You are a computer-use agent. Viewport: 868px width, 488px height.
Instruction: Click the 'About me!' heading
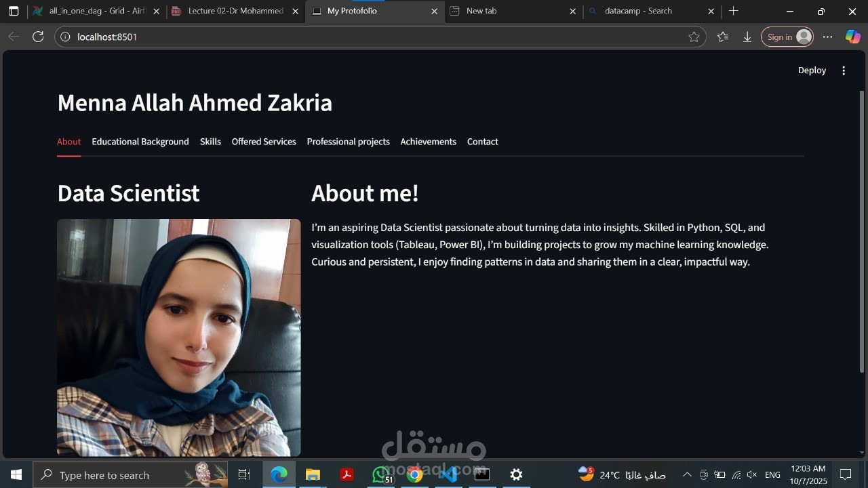[x=365, y=193]
